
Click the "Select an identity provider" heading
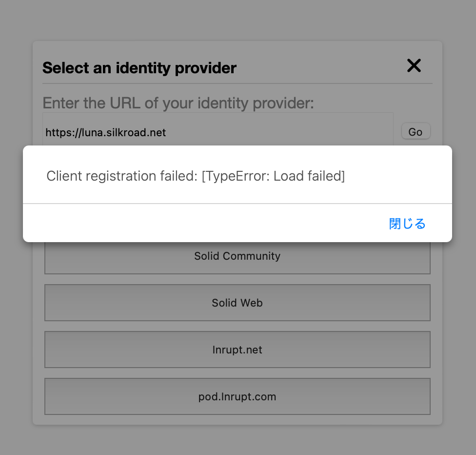click(139, 68)
